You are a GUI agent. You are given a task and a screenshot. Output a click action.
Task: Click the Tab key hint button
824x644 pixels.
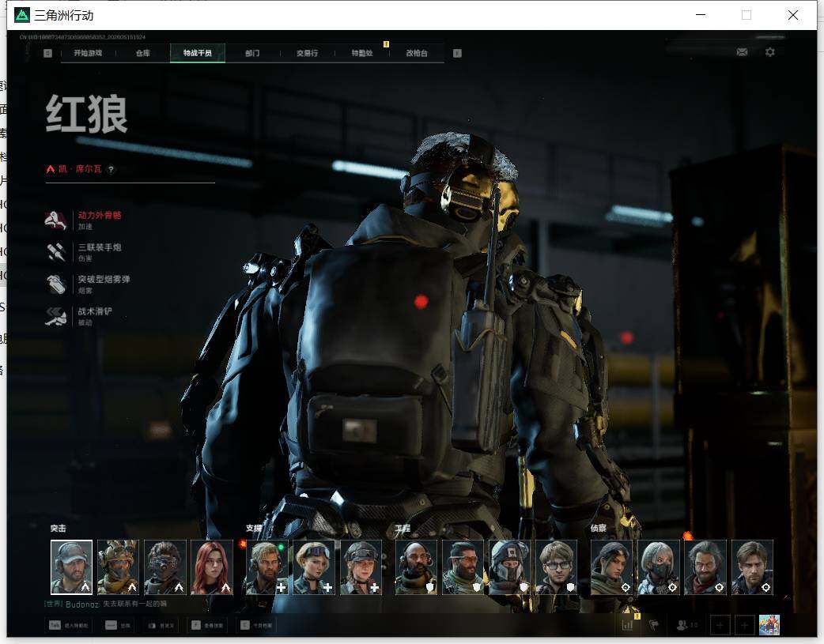click(68, 625)
